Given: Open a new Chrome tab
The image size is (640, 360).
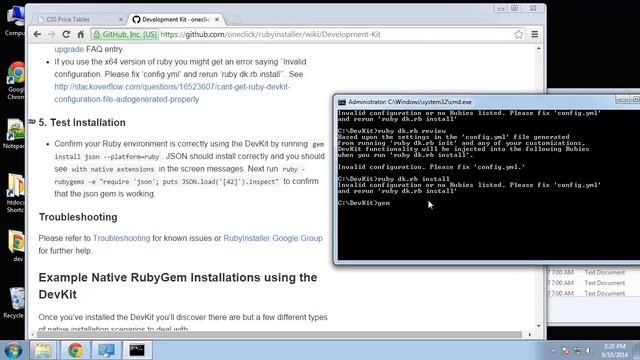Looking at the screenshot, I should [x=233, y=19].
